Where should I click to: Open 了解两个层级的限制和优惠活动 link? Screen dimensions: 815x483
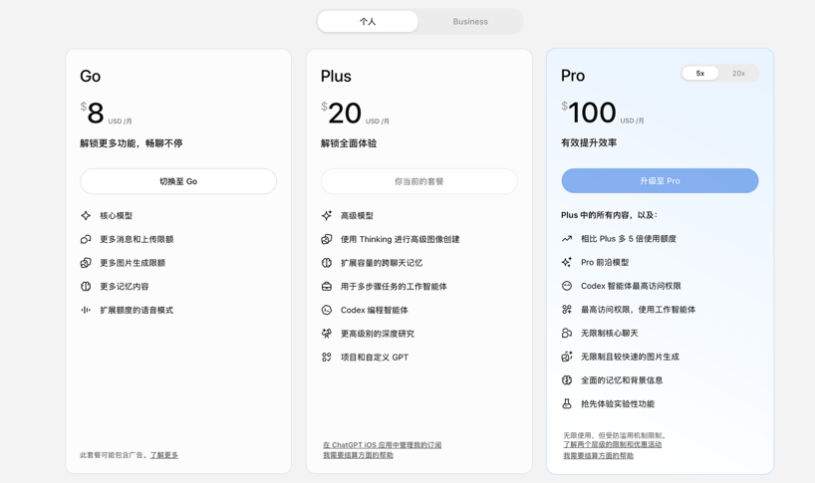point(612,445)
